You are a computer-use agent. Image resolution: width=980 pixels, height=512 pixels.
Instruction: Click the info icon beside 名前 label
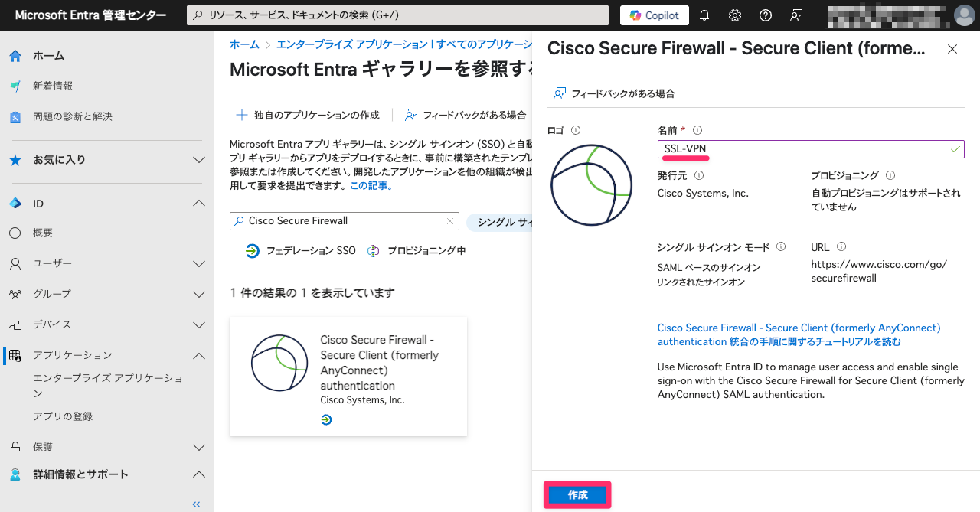tap(697, 130)
